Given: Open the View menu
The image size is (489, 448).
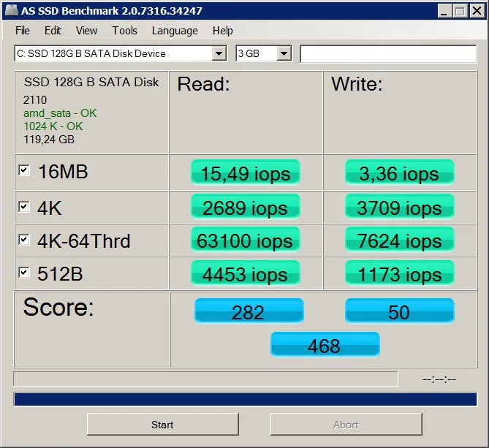Looking at the screenshot, I should 86,31.
